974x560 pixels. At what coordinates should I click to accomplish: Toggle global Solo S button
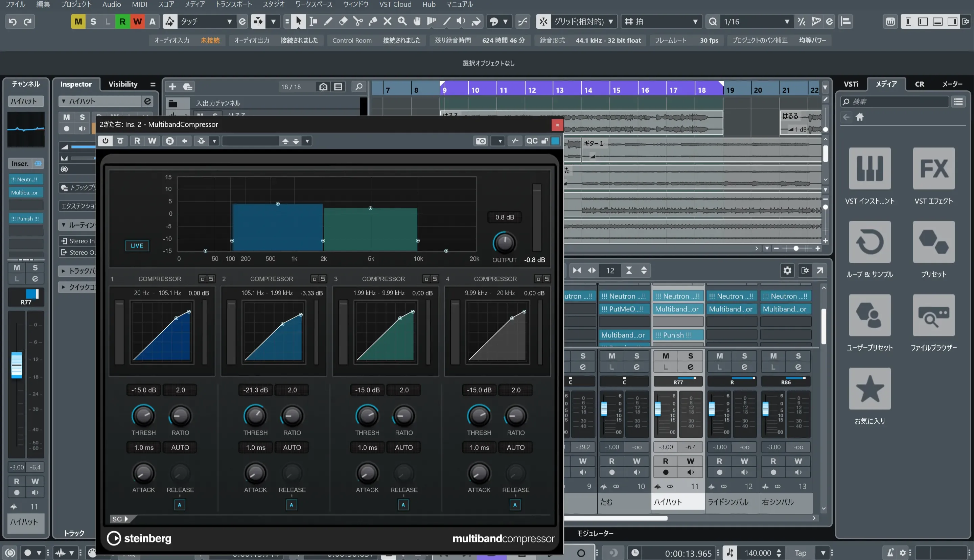tap(93, 22)
